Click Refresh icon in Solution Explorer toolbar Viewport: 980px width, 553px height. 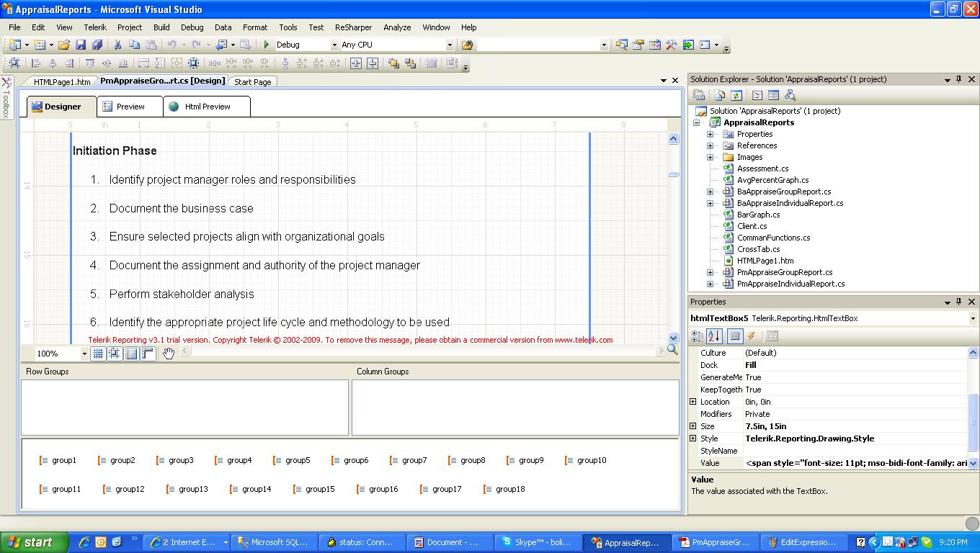pos(736,95)
